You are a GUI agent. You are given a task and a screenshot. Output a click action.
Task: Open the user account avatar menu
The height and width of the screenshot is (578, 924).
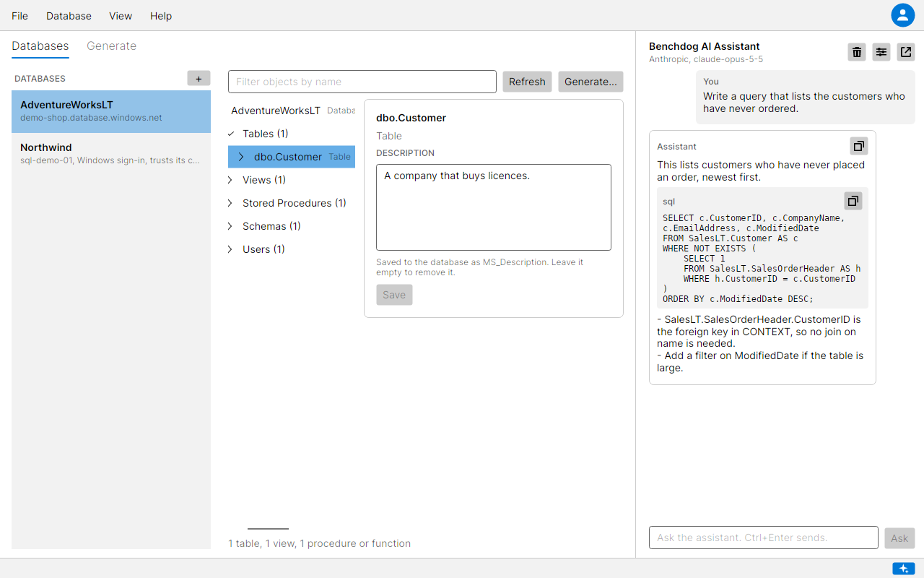click(x=903, y=15)
